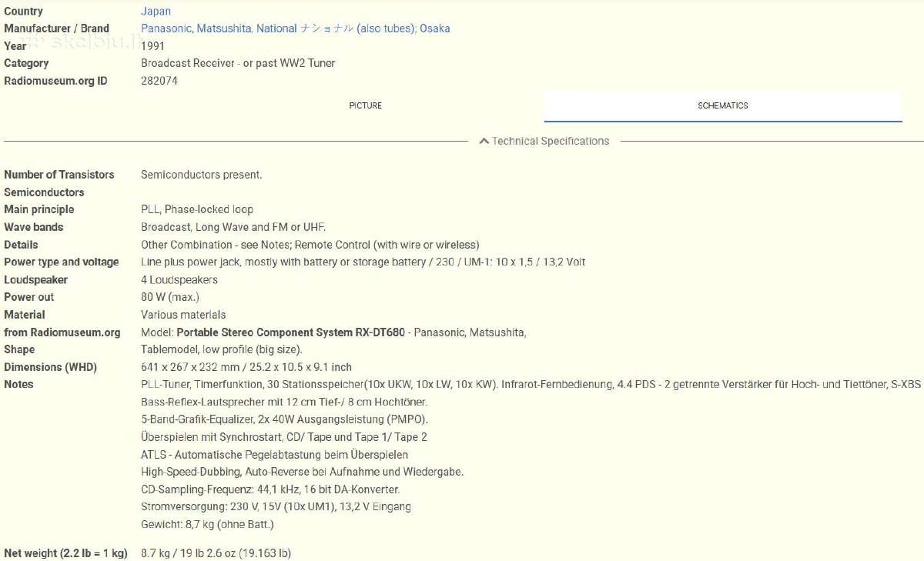Click the Loudspeaker label

(x=35, y=279)
